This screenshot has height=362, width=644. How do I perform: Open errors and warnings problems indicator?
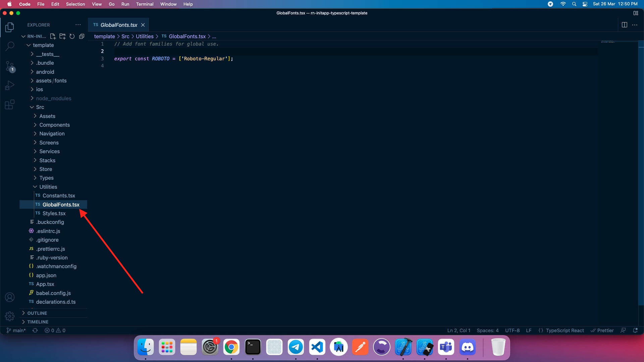pos(55,330)
